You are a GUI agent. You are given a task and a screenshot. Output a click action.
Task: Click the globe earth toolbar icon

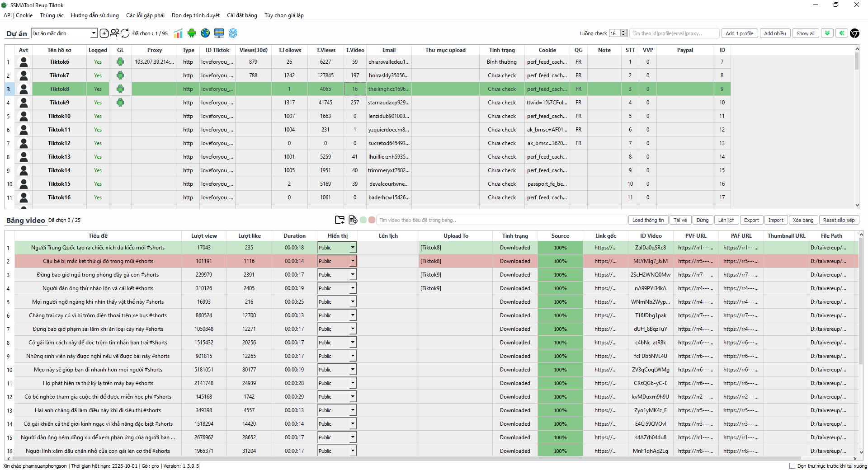coord(205,33)
